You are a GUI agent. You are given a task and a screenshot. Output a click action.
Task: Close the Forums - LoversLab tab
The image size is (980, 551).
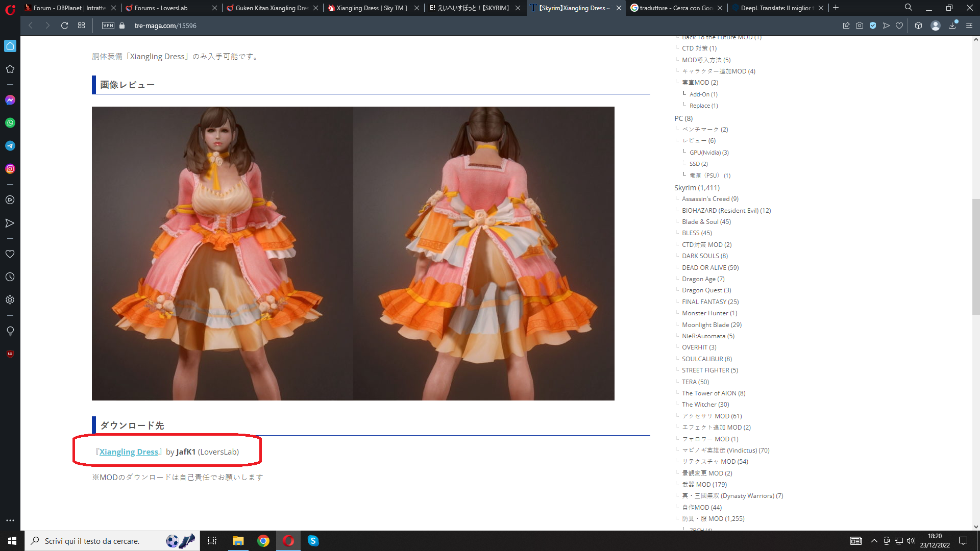tap(214, 8)
